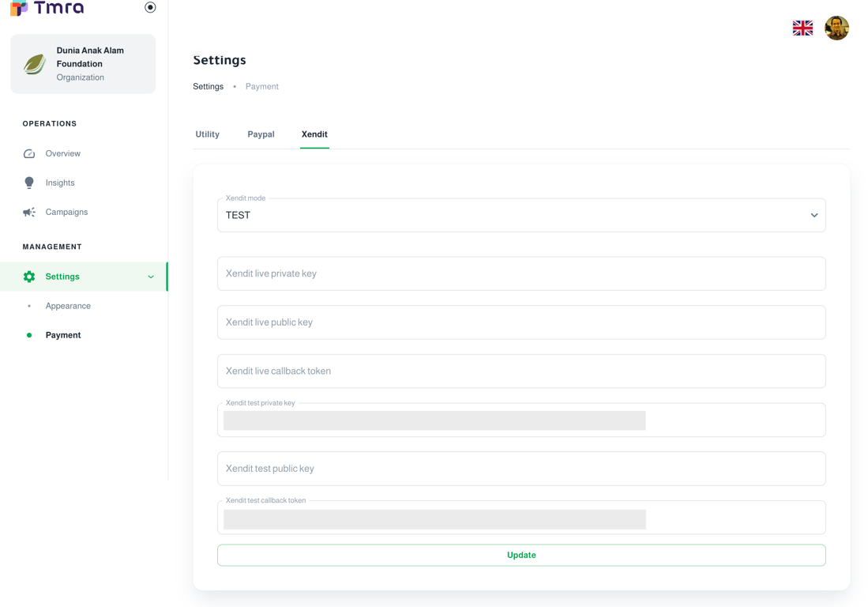Click the OPERATIONS section label
This screenshot has height=607, width=868.
50,123
